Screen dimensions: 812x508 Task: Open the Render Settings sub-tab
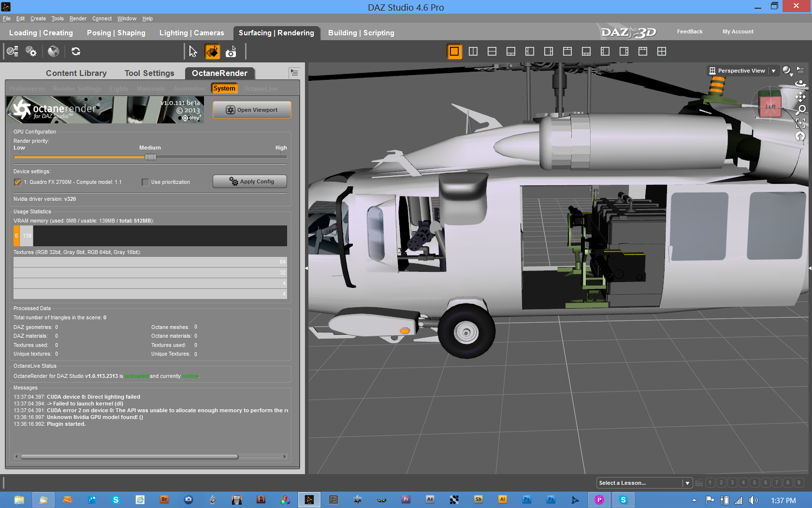(x=77, y=89)
